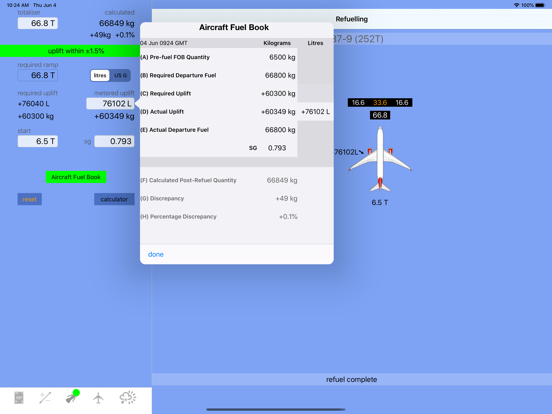552x414 pixels.
Task: Select the refuelling nozzle tab icon
Action: 72,397
